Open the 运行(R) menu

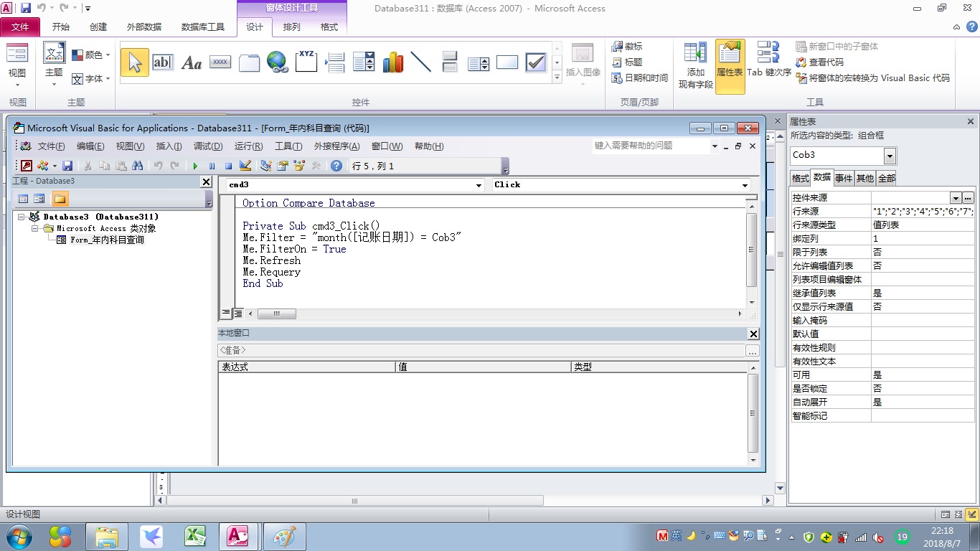tap(248, 146)
